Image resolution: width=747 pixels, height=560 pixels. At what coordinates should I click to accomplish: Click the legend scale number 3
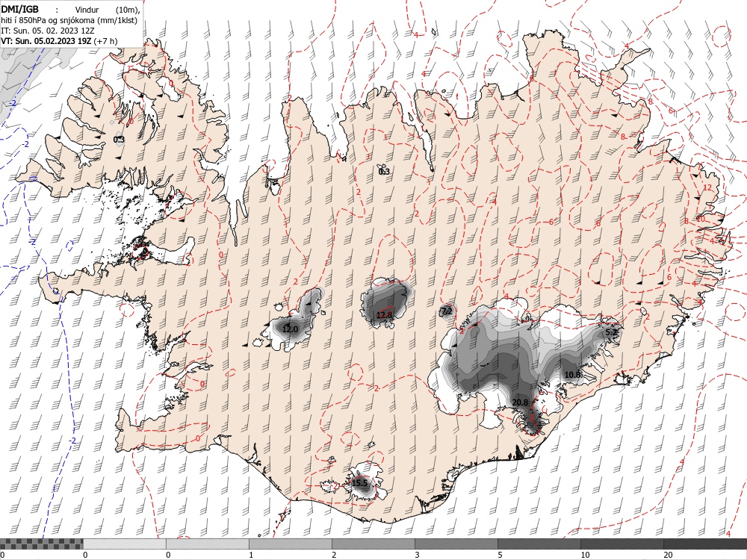click(417, 555)
